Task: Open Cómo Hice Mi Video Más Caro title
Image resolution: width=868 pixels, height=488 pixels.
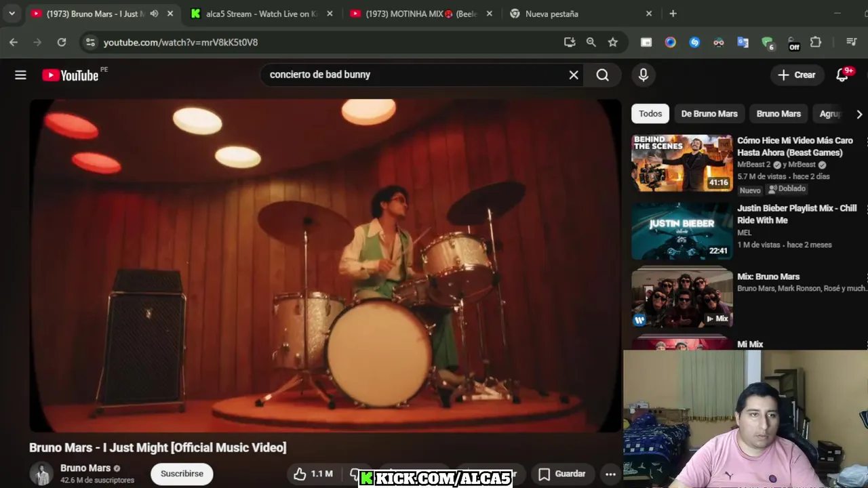Action: pyautogui.click(x=795, y=146)
